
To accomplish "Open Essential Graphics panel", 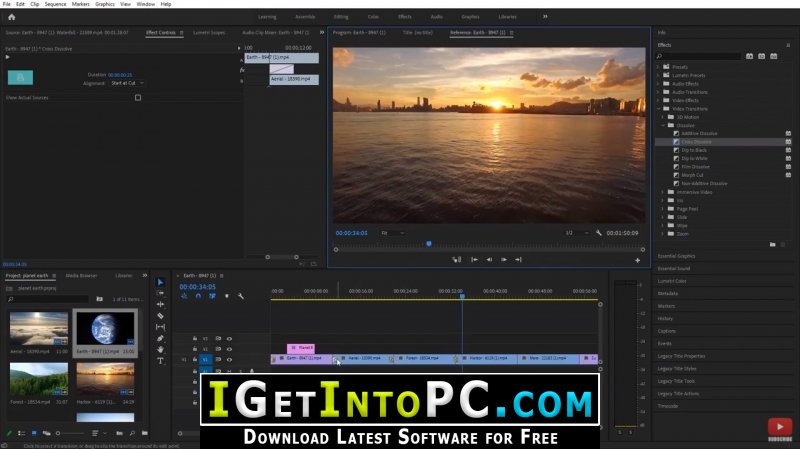I will tap(676, 256).
